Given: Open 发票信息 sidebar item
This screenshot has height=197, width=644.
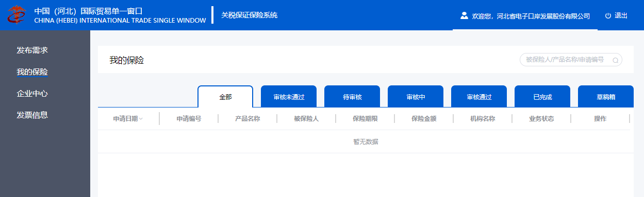Looking at the screenshot, I should coord(32,115).
